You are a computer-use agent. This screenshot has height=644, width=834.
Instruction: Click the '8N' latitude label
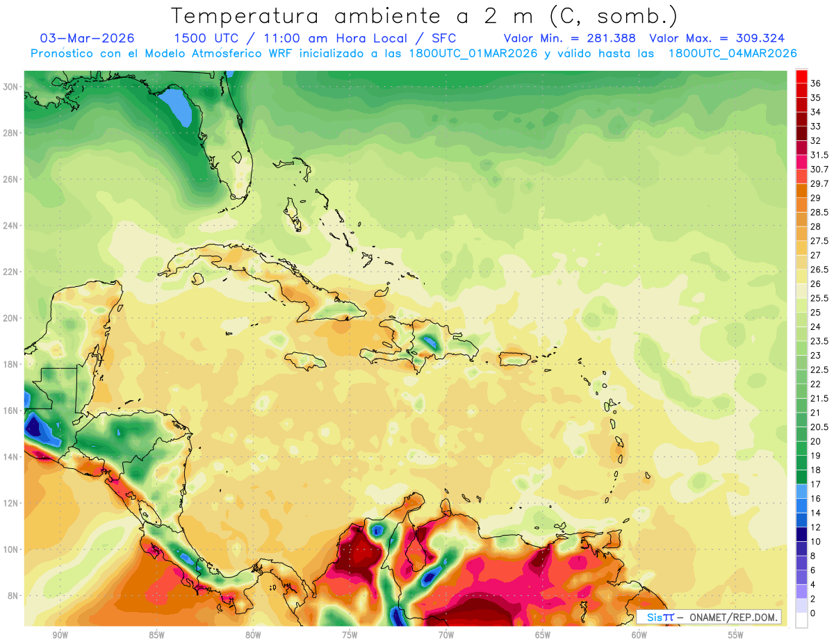14,595
